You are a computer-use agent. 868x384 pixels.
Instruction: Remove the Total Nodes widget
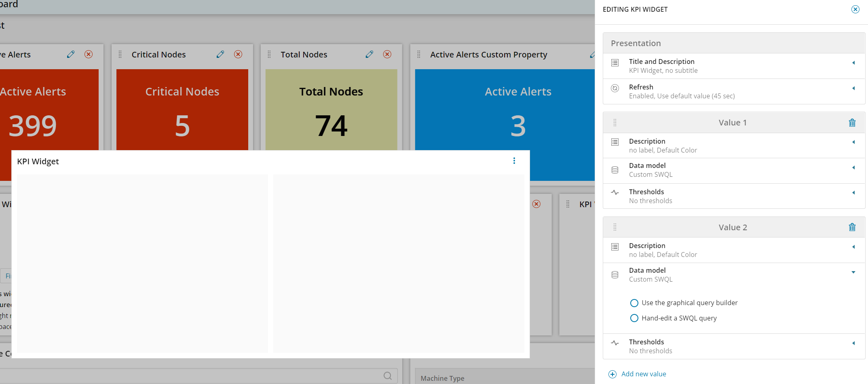[x=387, y=54]
